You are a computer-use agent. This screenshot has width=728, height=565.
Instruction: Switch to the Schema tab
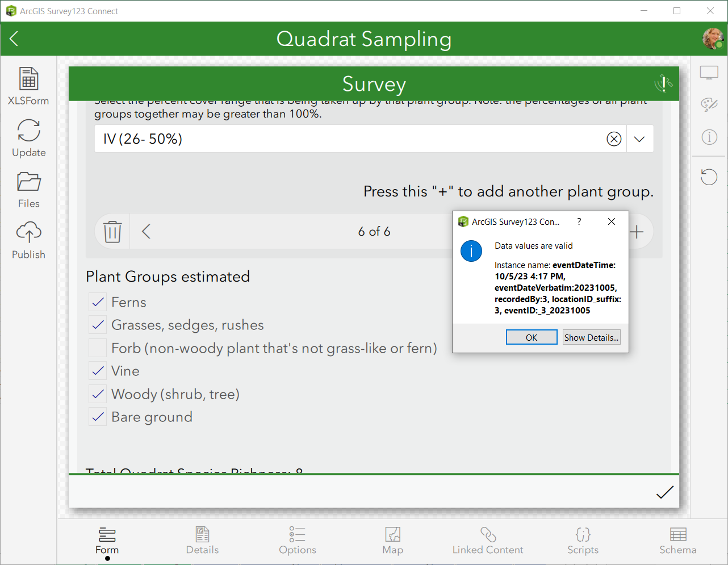pyautogui.click(x=678, y=541)
